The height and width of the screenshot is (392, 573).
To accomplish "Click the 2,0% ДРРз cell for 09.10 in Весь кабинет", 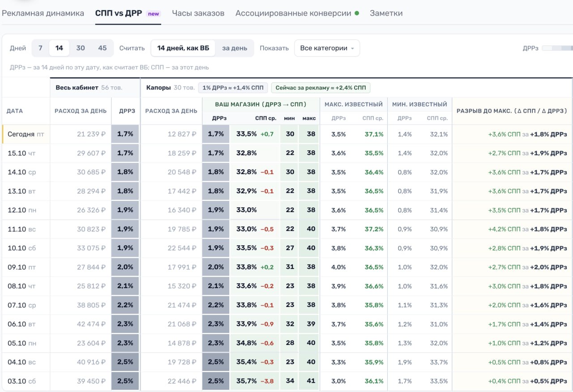I will (125, 267).
